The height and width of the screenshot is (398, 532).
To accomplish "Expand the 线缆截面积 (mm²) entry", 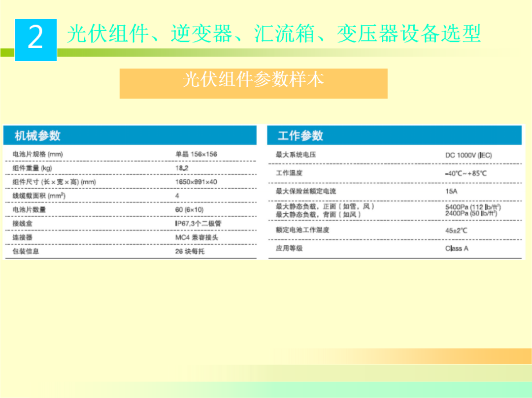I will 74,195.
